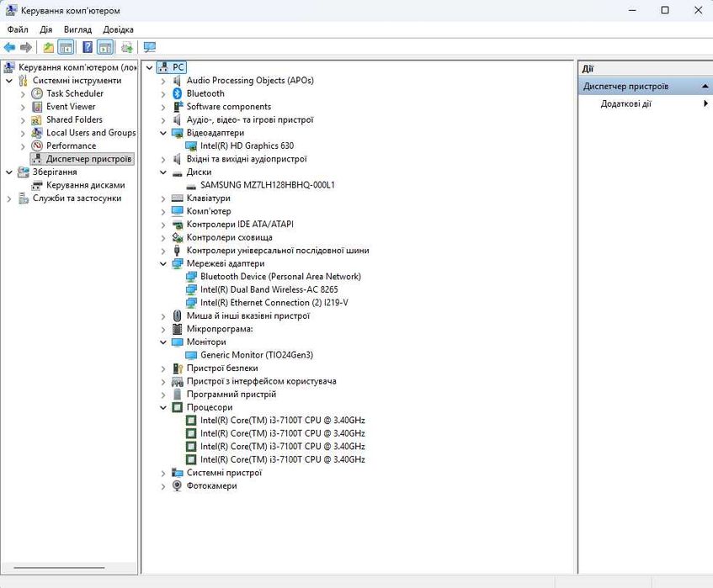Select SAMSUNG MZ7LH128HBHQ-000L1 disk
Screen dimensions: 713x588
tap(268, 185)
